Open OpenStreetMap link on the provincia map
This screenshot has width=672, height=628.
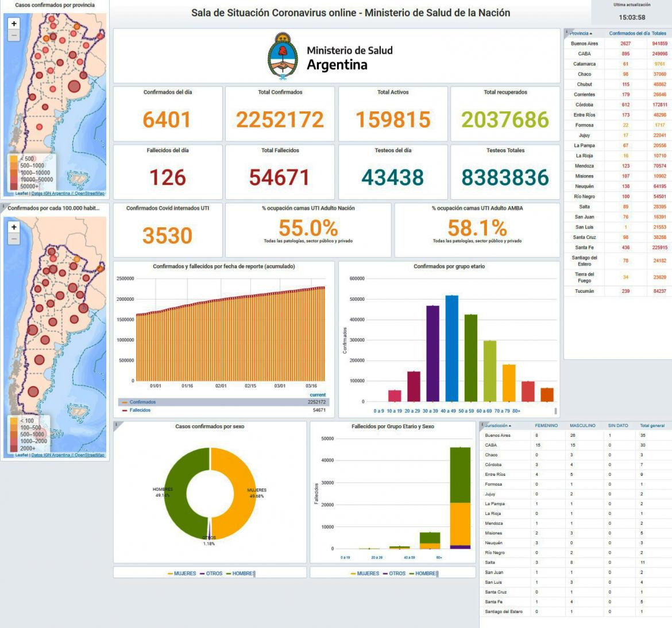click(x=90, y=193)
